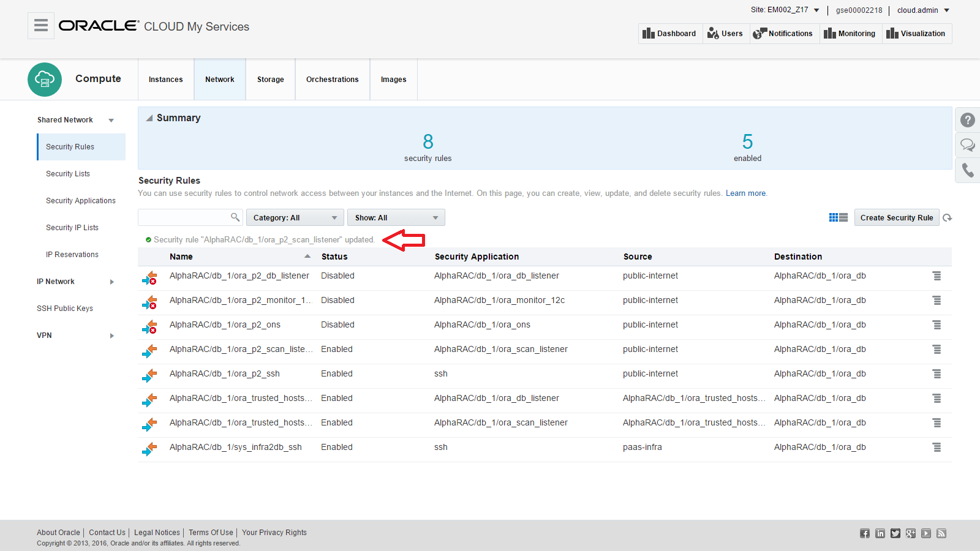Click Create Security Rule button
980x551 pixels.
(x=897, y=218)
